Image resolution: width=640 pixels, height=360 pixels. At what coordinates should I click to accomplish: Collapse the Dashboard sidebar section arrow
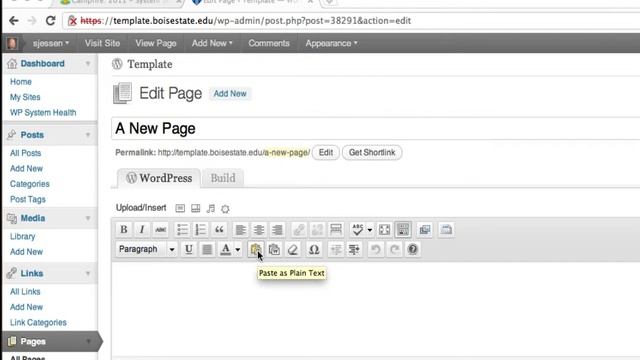(x=88, y=64)
